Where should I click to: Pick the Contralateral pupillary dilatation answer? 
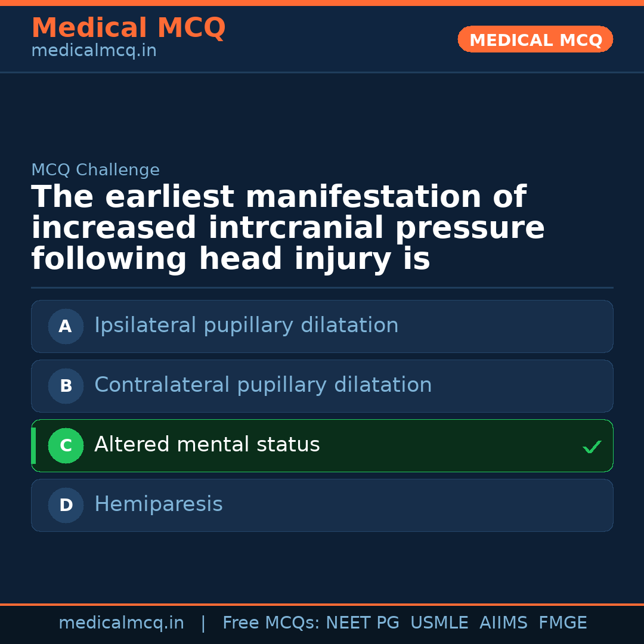click(x=263, y=385)
